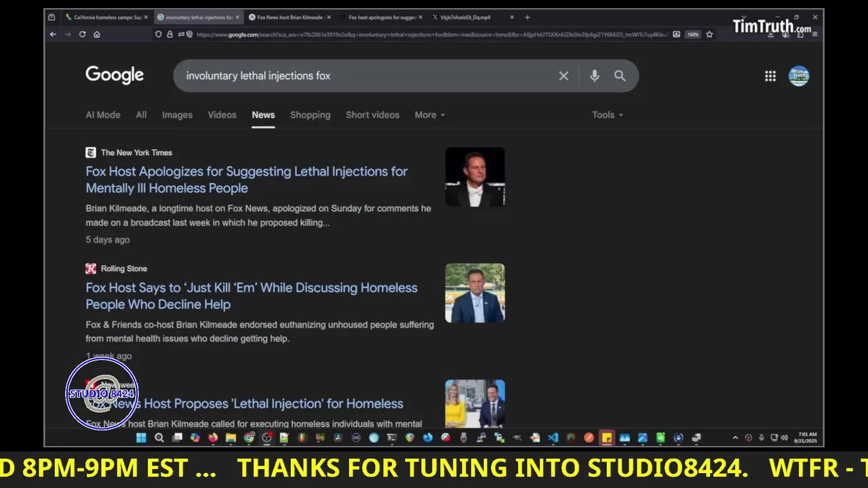This screenshot has height=488, width=868.
Task: Open Windows taskbar search
Action: tap(159, 438)
